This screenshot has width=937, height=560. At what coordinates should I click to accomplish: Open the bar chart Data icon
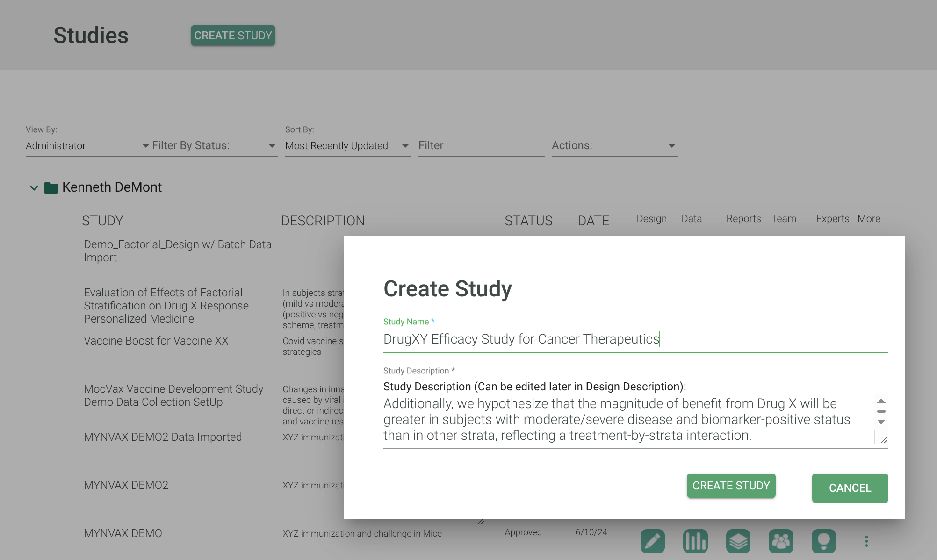tap(695, 541)
